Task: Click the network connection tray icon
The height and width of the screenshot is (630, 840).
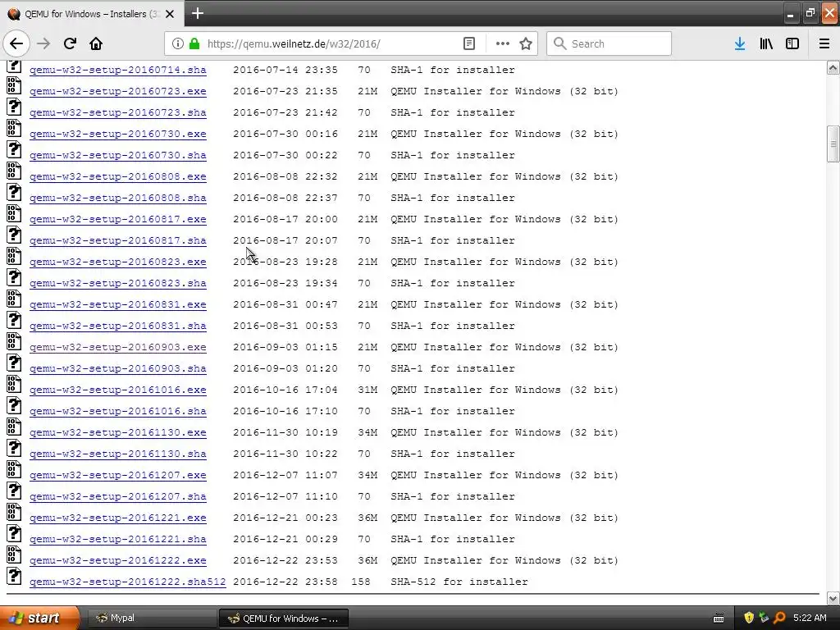Action: point(764,618)
